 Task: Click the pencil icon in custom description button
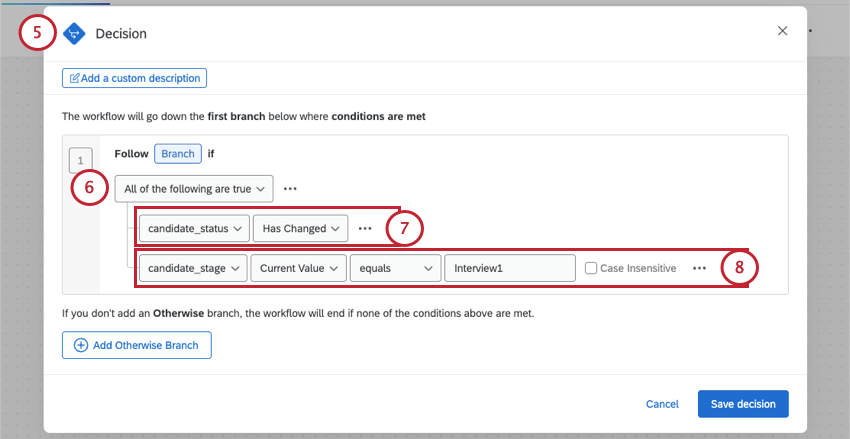pyautogui.click(x=75, y=78)
